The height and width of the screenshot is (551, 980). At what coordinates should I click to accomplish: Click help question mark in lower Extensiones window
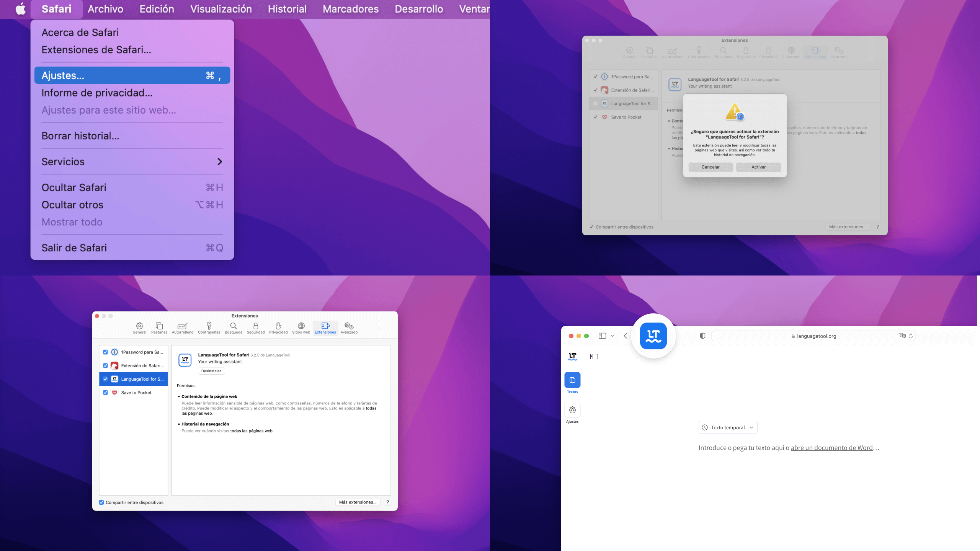tap(387, 502)
